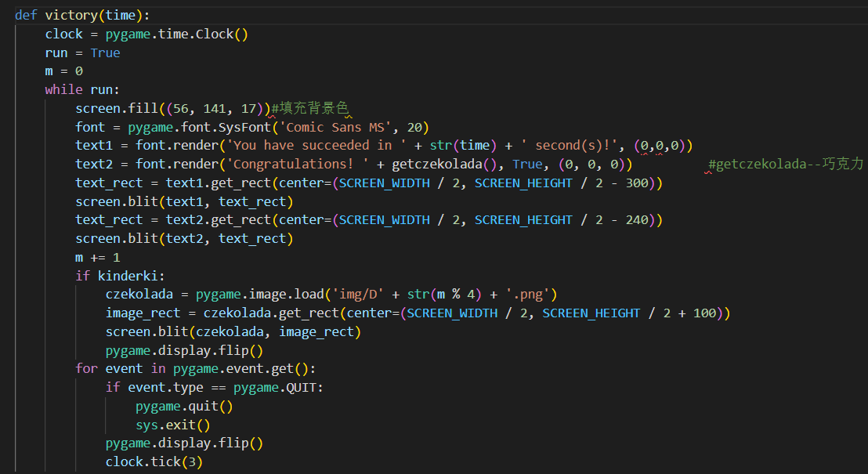Click the value '100' in image_rect line

click(x=705, y=313)
